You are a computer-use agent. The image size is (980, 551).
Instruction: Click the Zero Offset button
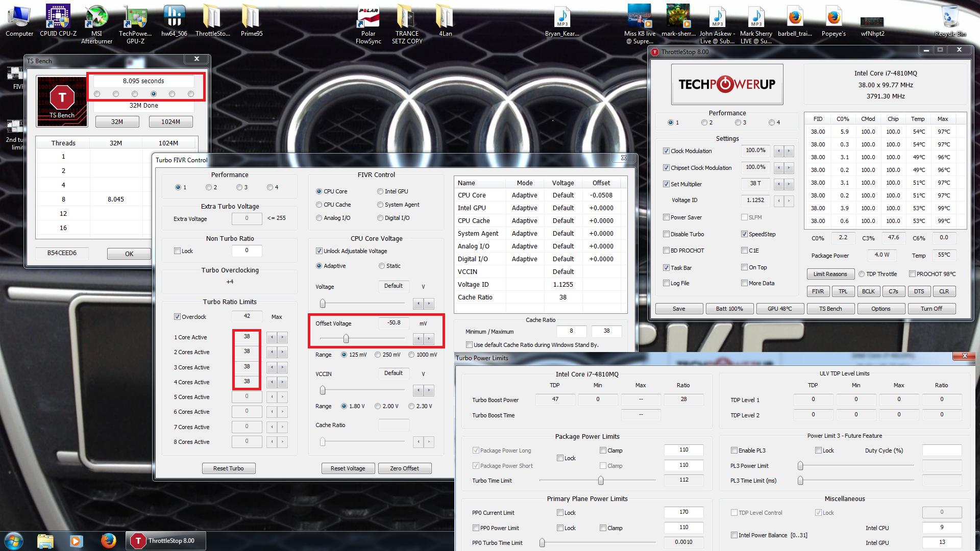click(404, 468)
